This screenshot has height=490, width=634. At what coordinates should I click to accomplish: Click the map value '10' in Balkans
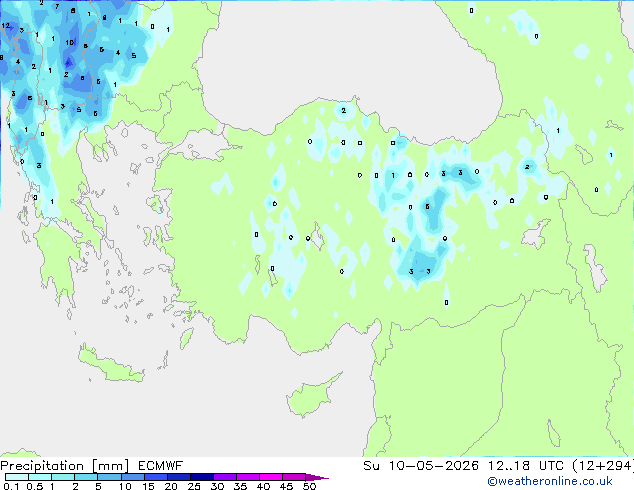(70, 42)
